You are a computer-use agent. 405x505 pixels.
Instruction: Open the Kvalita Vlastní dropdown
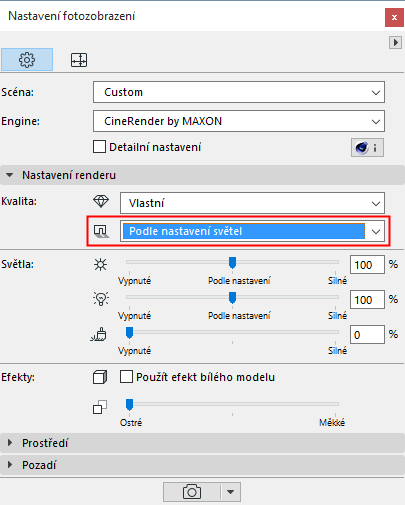pos(252,203)
